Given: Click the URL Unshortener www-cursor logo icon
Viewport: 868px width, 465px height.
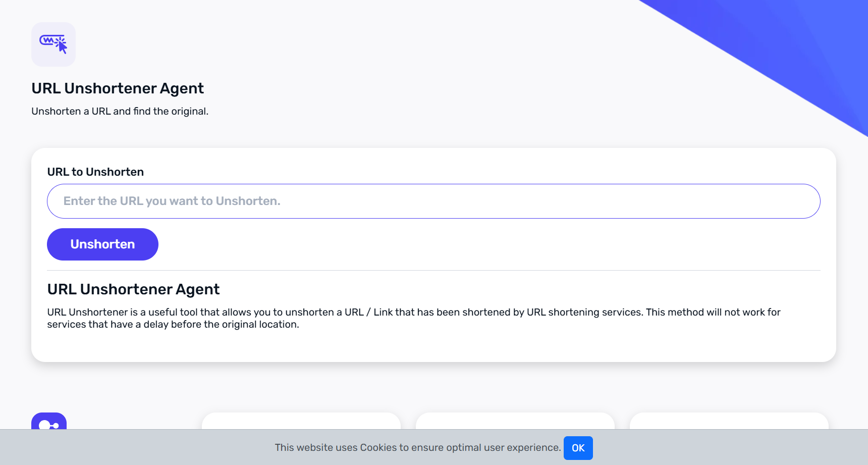Looking at the screenshot, I should (53, 44).
